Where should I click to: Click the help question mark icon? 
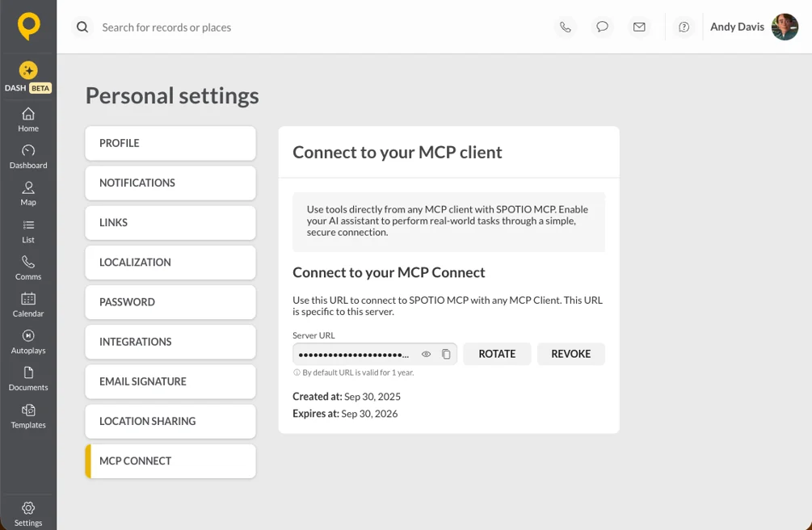(684, 27)
